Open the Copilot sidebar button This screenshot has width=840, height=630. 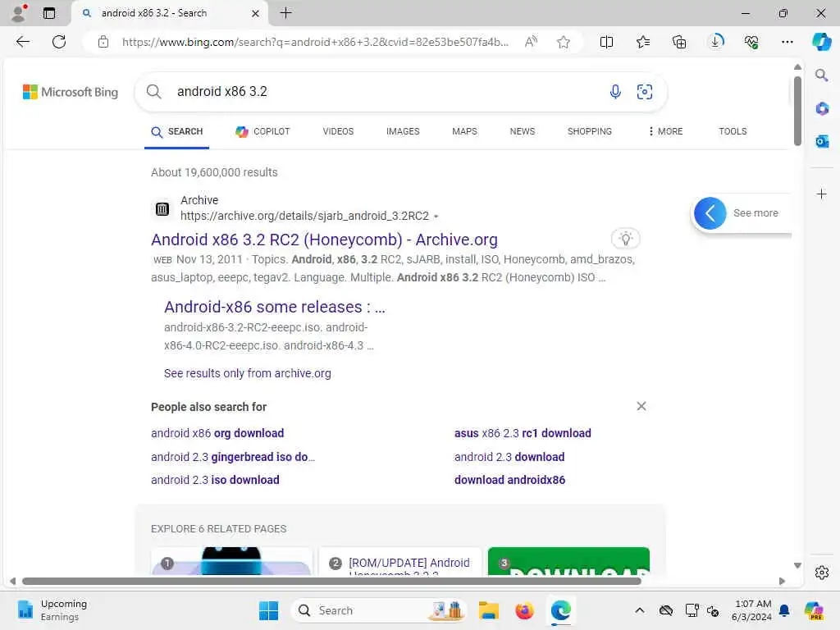[x=821, y=41]
